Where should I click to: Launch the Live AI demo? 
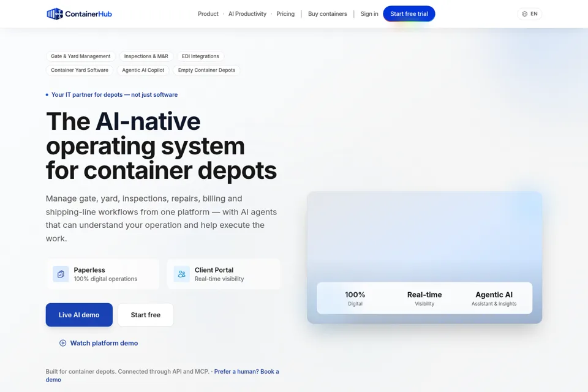79,315
